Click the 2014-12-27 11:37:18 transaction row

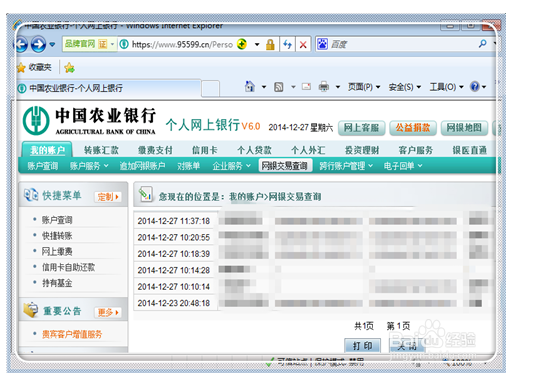click(314, 221)
